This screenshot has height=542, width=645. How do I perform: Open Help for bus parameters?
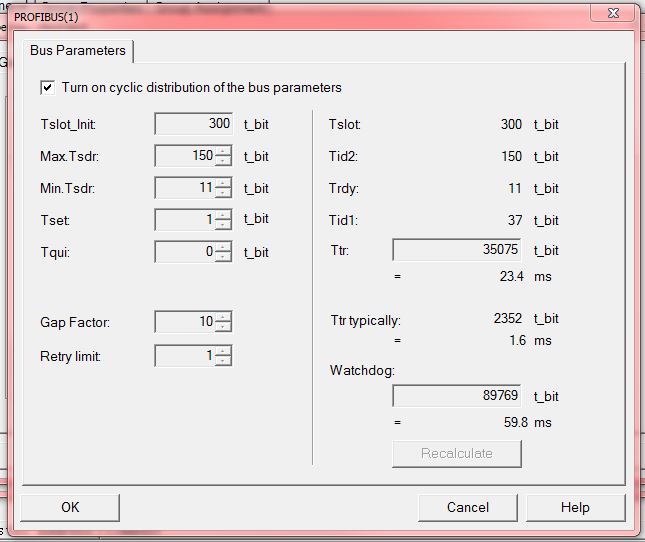click(575, 507)
